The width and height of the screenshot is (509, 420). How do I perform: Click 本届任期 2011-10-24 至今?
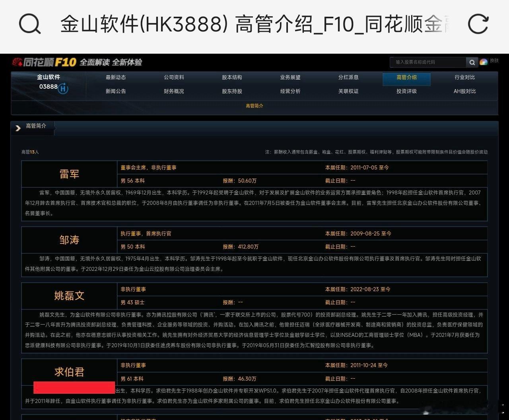356,365
